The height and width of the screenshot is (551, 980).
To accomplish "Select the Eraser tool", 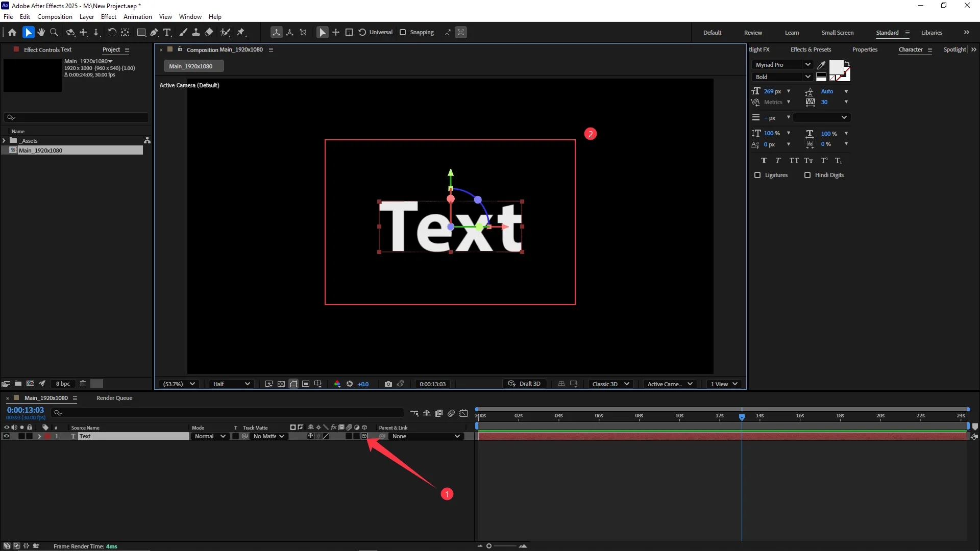I will tap(209, 32).
